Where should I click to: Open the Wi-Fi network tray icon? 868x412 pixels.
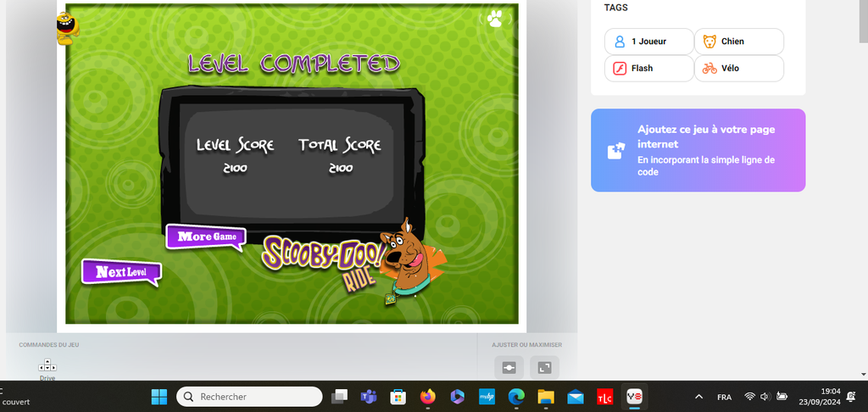tap(750, 397)
